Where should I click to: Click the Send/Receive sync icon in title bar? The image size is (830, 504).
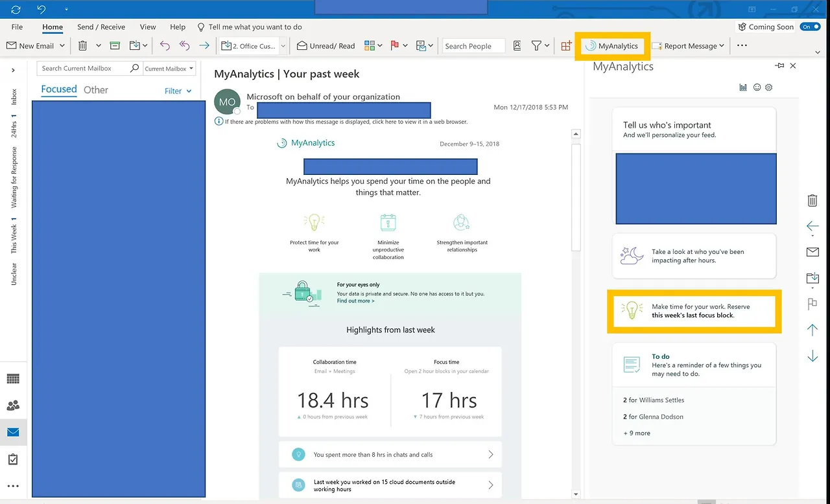pos(16,10)
